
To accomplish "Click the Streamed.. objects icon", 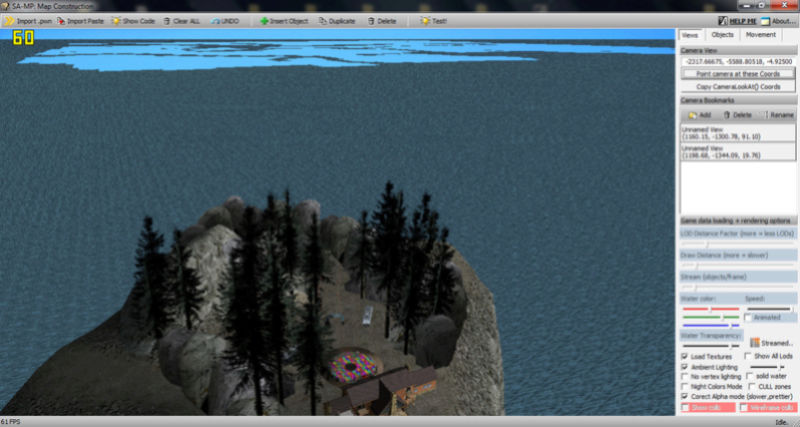I will click(755, 343).
